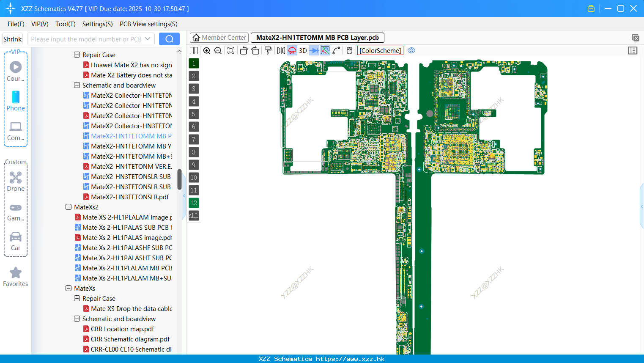
Task: Select the Phone category icon
Action: pyautogui.click(x=16, y=101)
